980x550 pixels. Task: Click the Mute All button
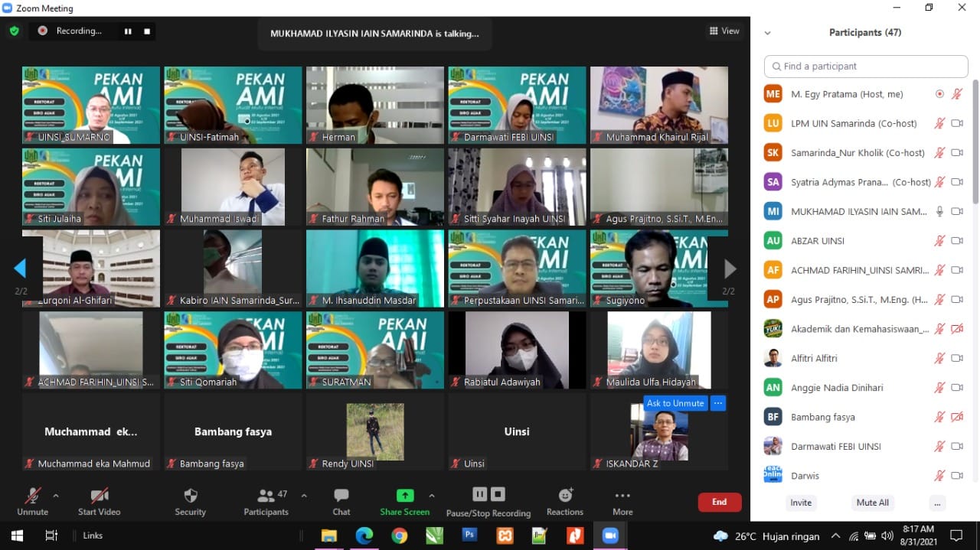pos(872,503)
